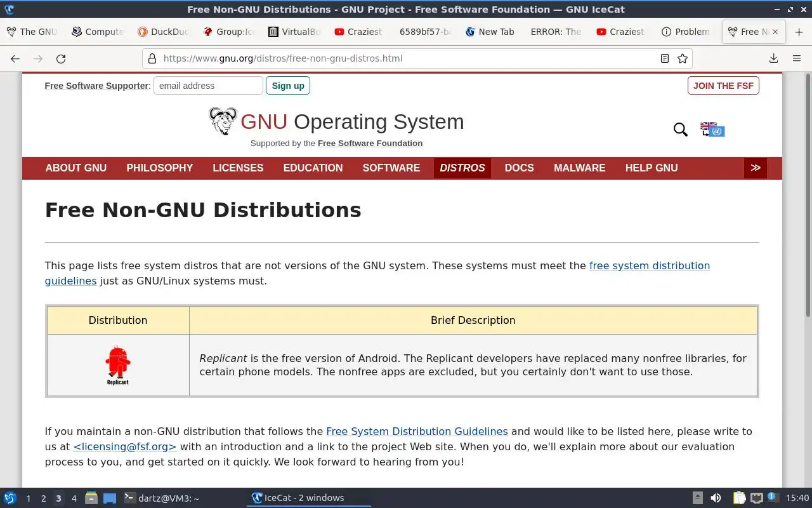
Task: Open the EDUCATION navigation item
Action: click(313, 168)
